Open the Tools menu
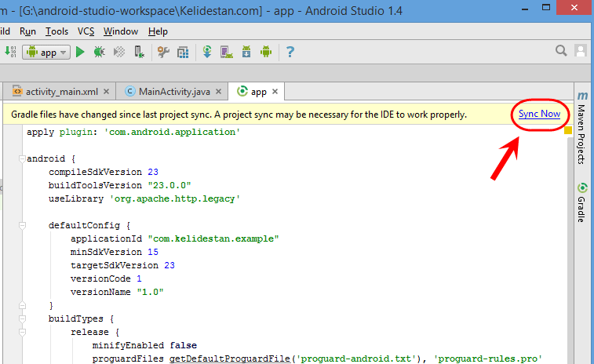 click(x=56, y=31)
